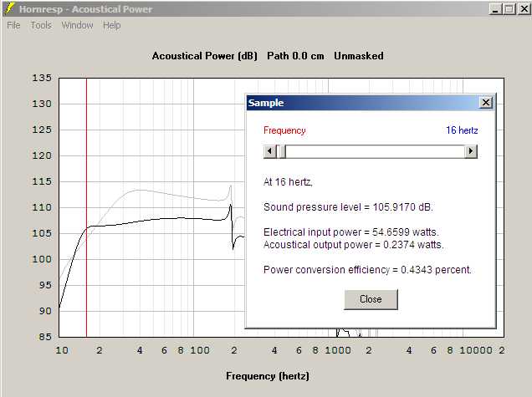Click the "16 hertz" value label
The width and height of the screenshot is (532, 397).
[462, 130]
